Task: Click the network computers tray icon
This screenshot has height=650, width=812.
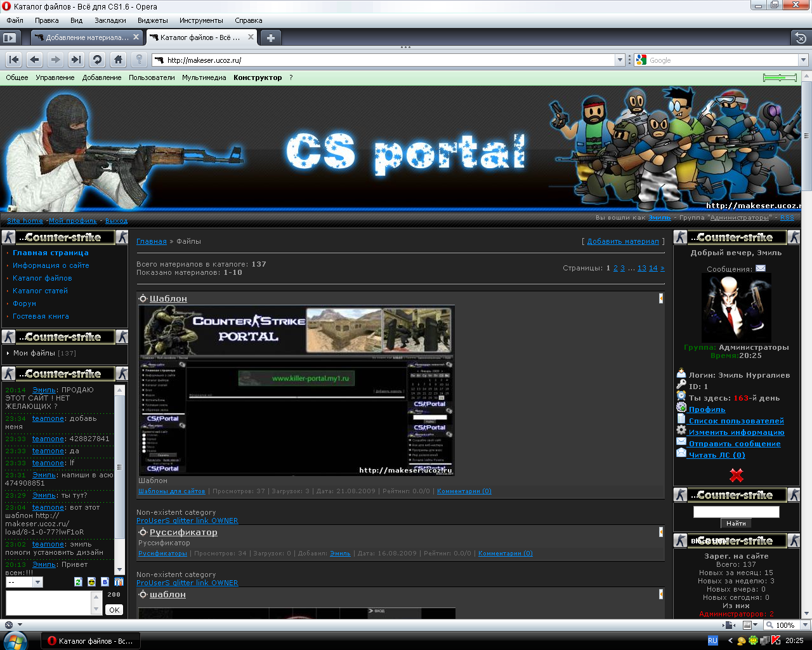Action: point(765,640)
